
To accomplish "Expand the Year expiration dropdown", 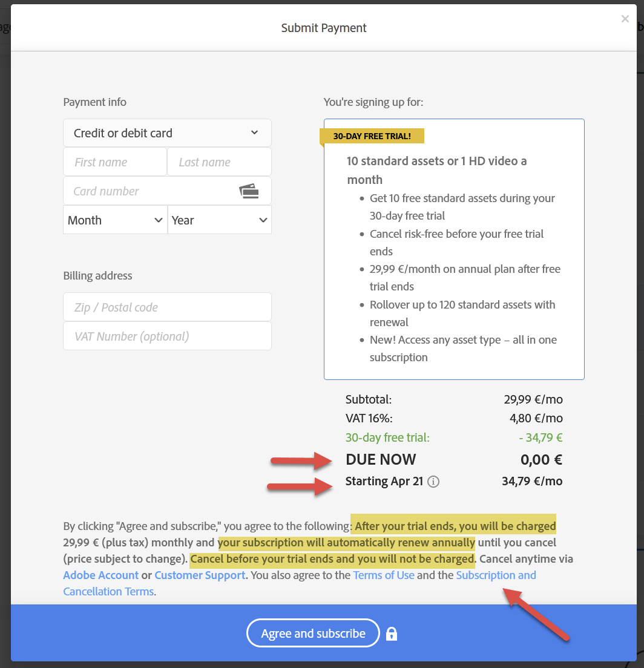I will (219, 220).
